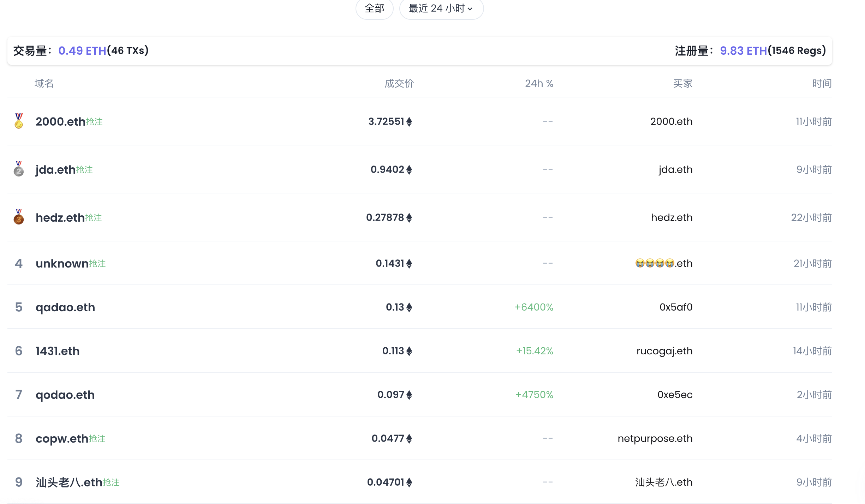Open the qadao.eth domain link
This screenshot has height=504, width=865.
pos(65,307)
